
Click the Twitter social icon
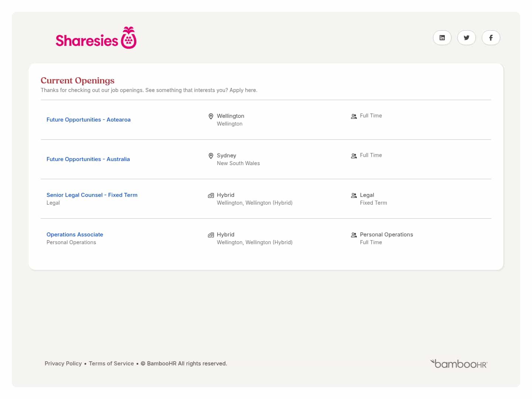(x=466, y=37)
